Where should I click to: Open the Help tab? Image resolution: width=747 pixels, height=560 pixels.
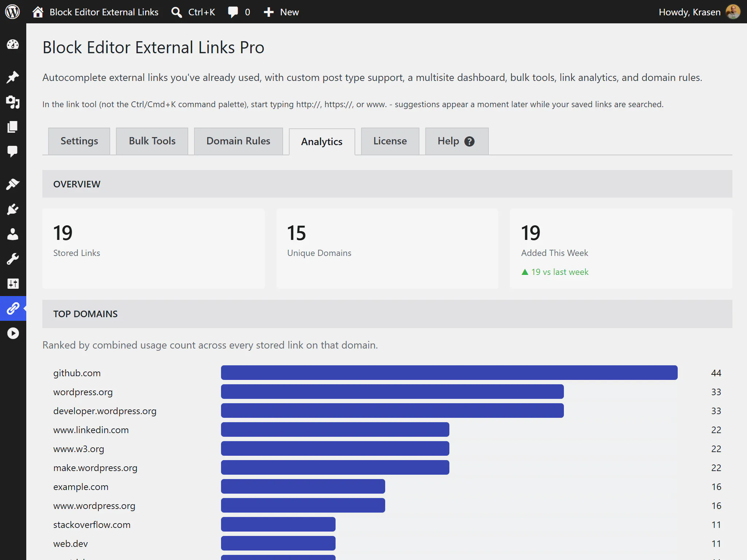coord(457,141)
